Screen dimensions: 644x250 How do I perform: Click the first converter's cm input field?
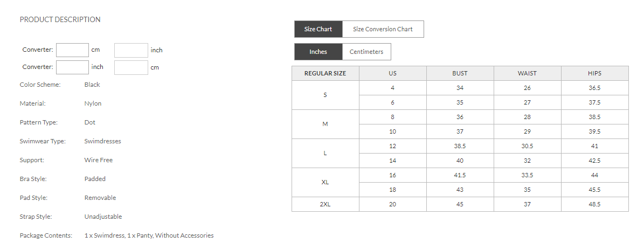72,50
